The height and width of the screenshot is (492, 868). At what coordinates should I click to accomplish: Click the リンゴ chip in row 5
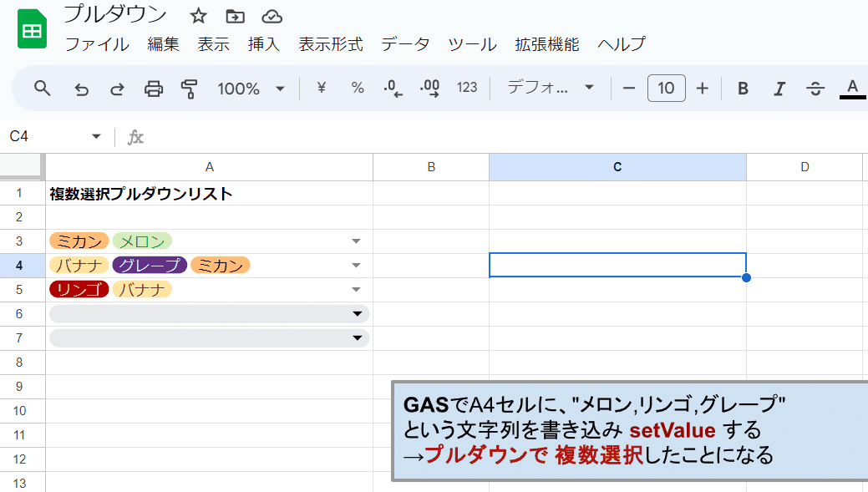click(79, 290)
